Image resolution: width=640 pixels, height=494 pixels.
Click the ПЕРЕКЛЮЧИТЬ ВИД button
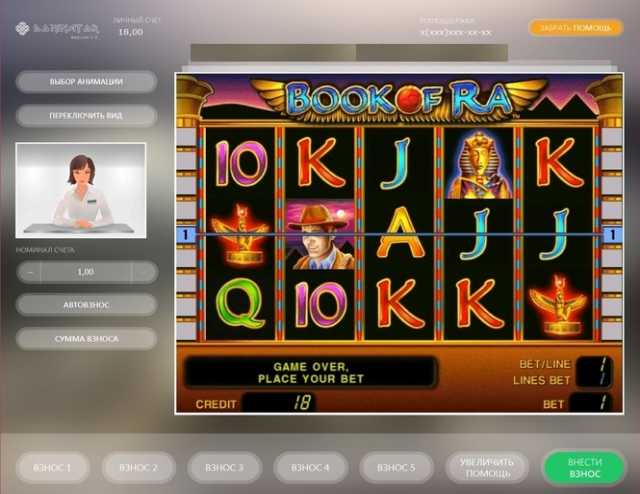(87, 116)
